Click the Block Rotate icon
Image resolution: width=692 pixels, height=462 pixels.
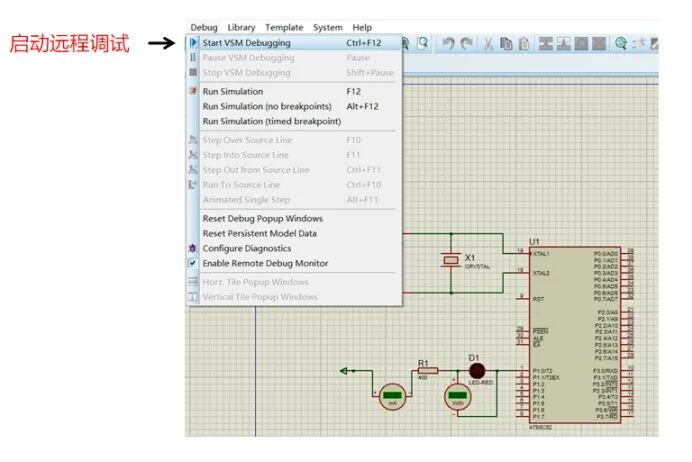tap(581, 43)
